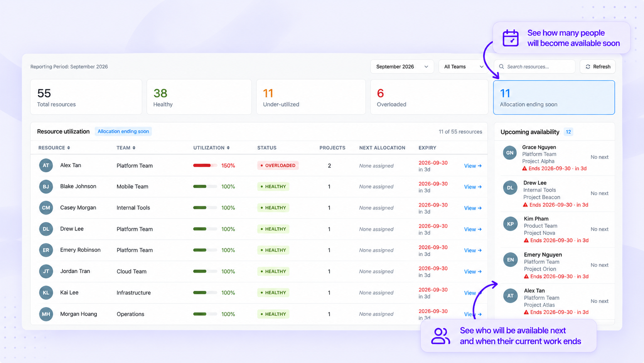
Task: Click Blake Johnson's 100% utilization bar
Action: click(x=205, y=186)
